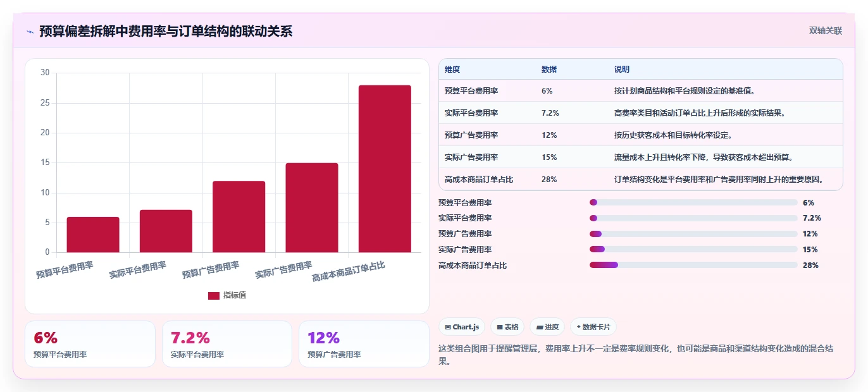Click the 7.2% value in table

click(550, 113)
